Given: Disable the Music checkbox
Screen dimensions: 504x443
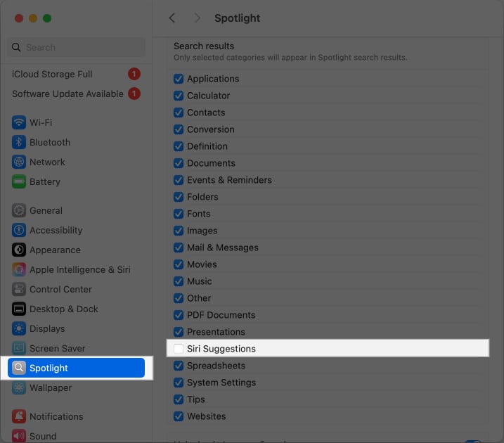Looking at the screenshot, I should coord(179,281).
